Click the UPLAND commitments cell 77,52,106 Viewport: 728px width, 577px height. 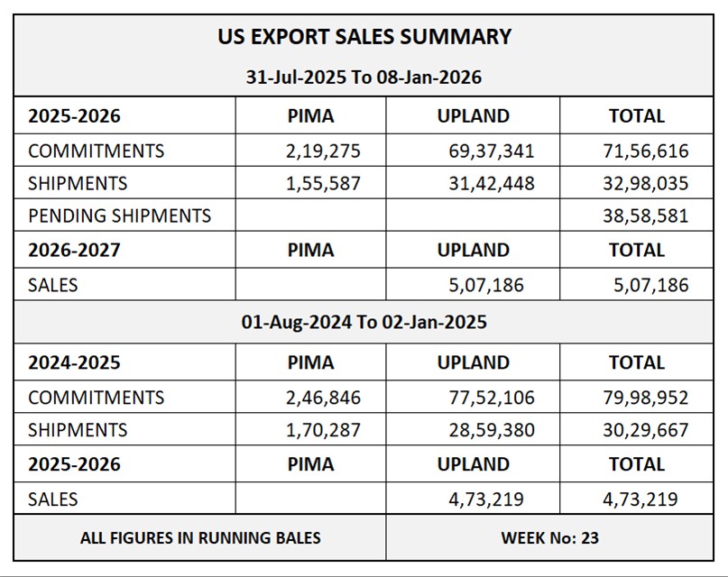click(491, 398)
